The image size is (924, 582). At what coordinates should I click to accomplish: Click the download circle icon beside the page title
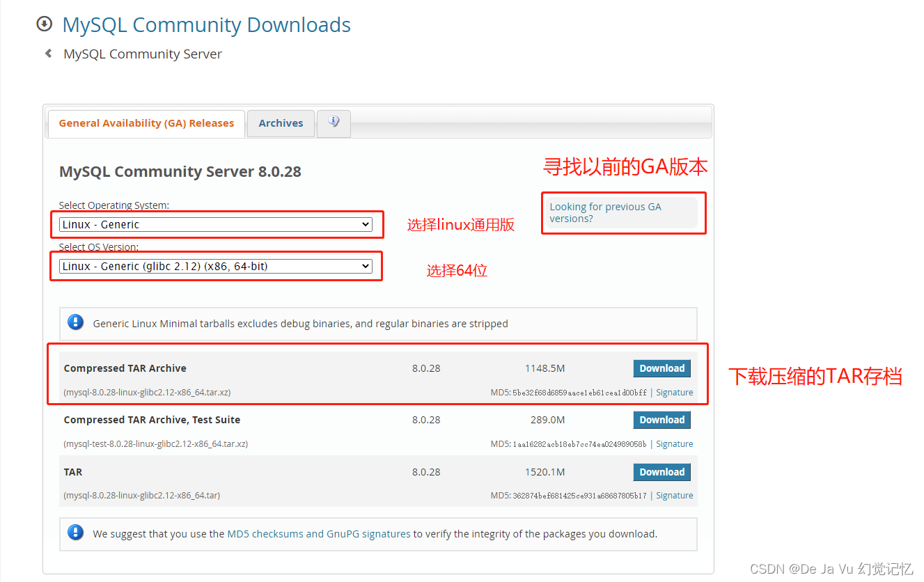45,24
